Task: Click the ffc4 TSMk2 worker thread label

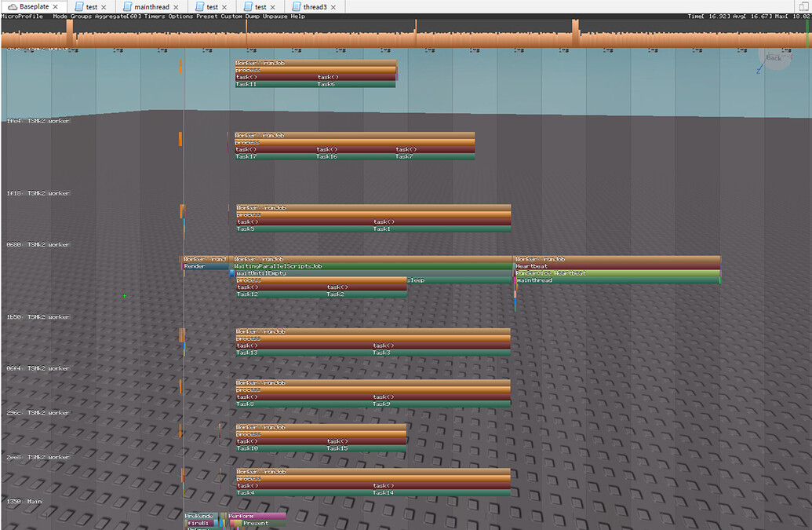Action: tap(38, 121)
